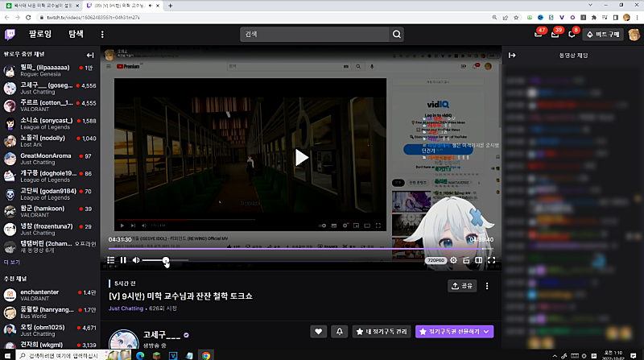Open gift subscription dropdown button

click(x=454, y=331)
